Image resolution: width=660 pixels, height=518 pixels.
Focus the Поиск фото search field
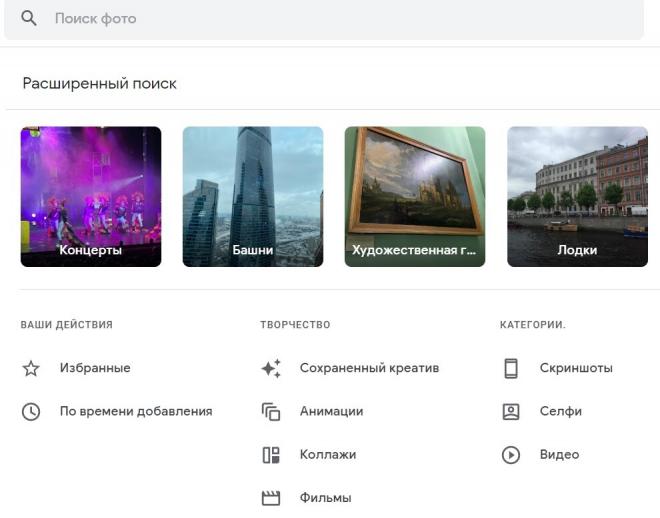[324, 19]
